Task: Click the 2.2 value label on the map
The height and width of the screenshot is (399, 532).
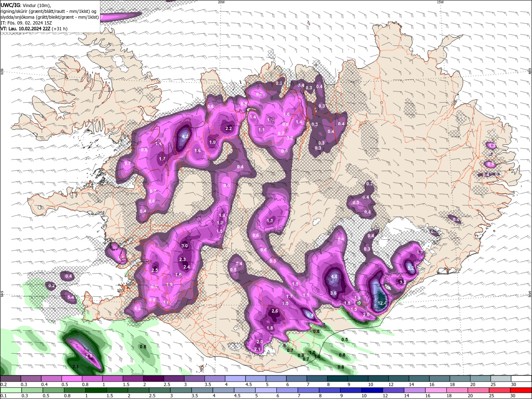Action: [x=229, y=128]
